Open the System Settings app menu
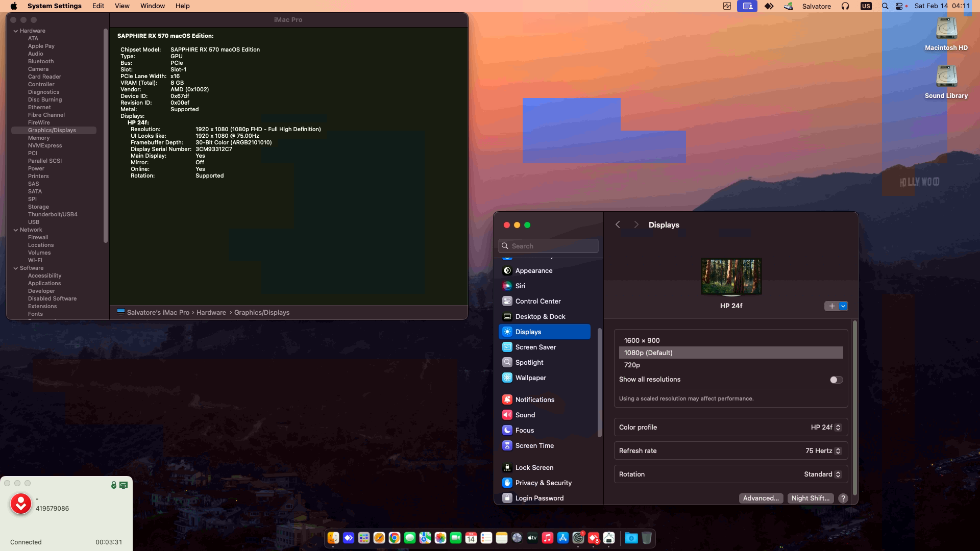The width and height of the screenshot is (980, 551). [54, 6]
